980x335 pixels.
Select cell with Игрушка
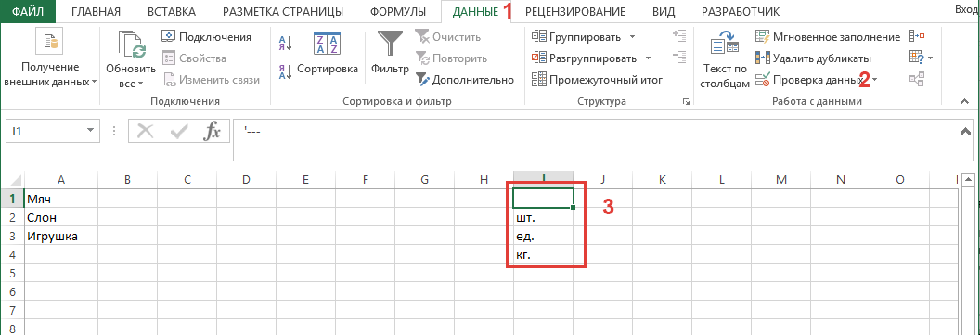coord(61,237)
